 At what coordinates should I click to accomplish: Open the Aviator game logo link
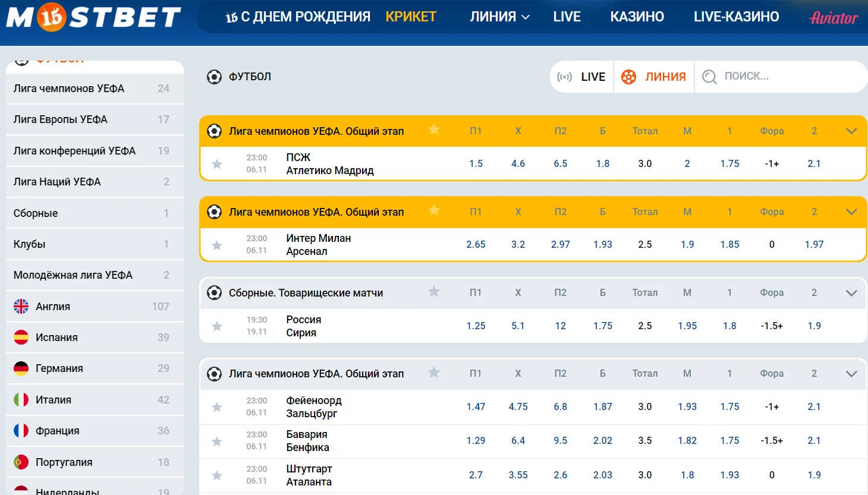click(x=834, y=18)
